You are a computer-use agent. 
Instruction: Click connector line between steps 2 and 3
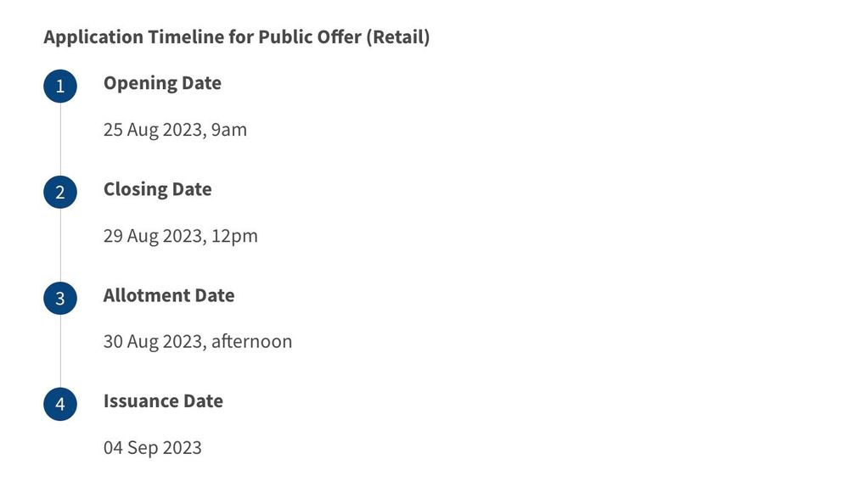click(x=60, y=244)
